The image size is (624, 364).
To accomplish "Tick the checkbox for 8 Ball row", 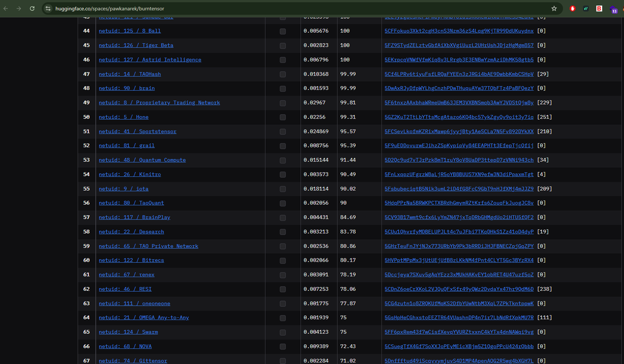I will tap(282, 31).
